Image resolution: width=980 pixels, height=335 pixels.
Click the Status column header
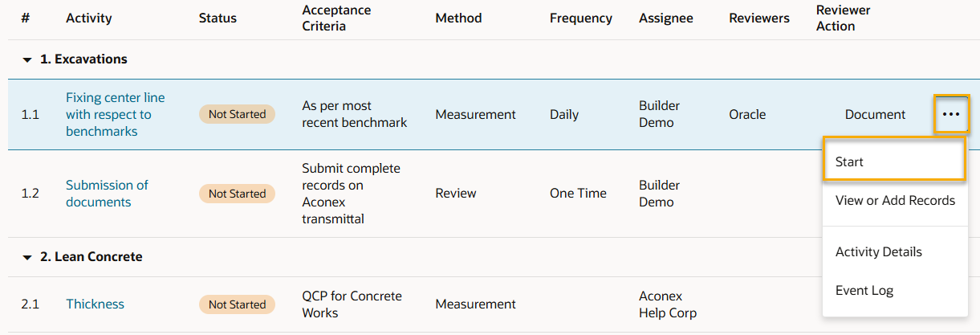pos(218,18)
